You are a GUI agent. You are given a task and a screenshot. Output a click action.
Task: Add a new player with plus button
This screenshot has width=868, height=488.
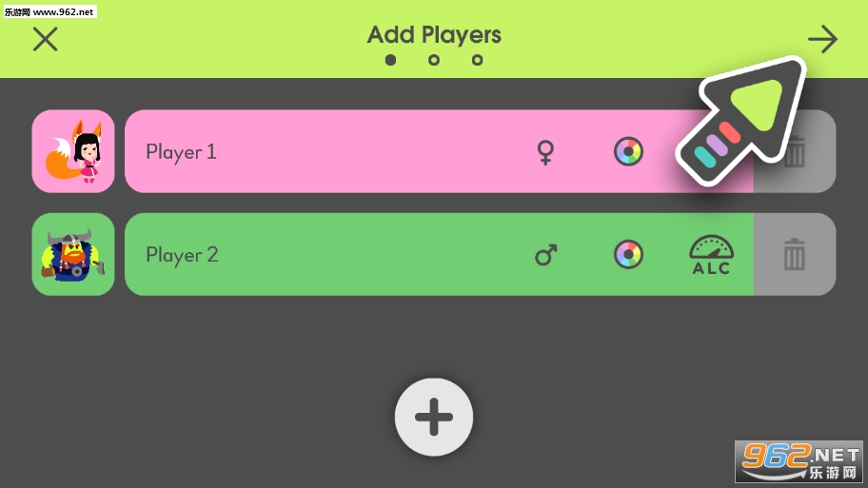tap(434, 417)
